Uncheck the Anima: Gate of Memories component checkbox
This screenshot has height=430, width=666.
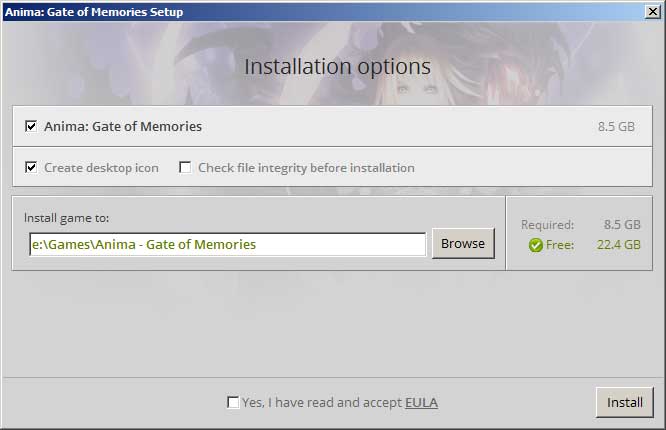coord(31,126)
